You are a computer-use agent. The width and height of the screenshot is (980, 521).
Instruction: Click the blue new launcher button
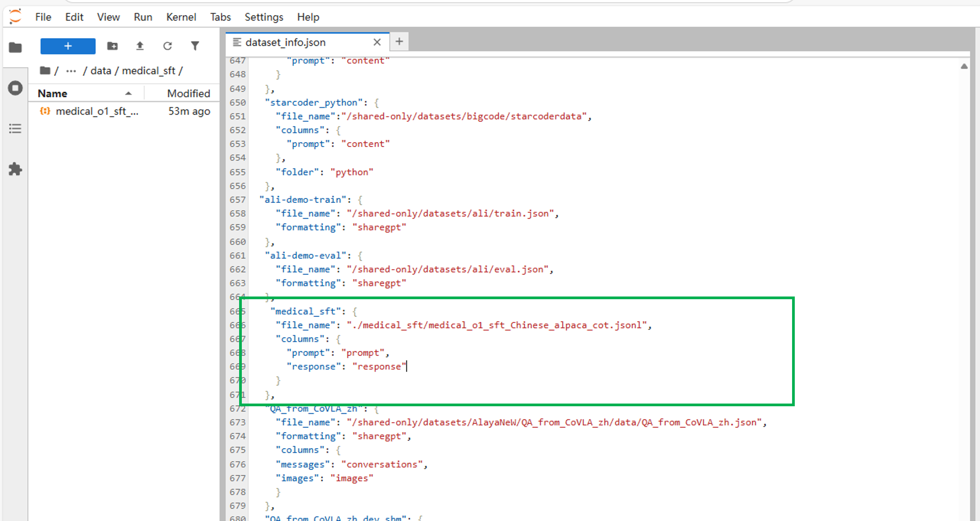tap(68, 46)
